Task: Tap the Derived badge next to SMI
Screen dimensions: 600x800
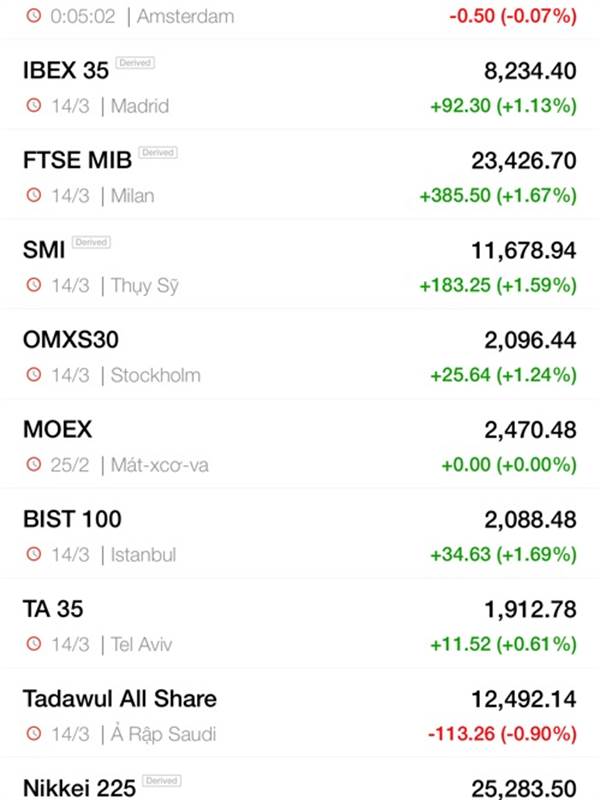Action: [x=91, y=242]
